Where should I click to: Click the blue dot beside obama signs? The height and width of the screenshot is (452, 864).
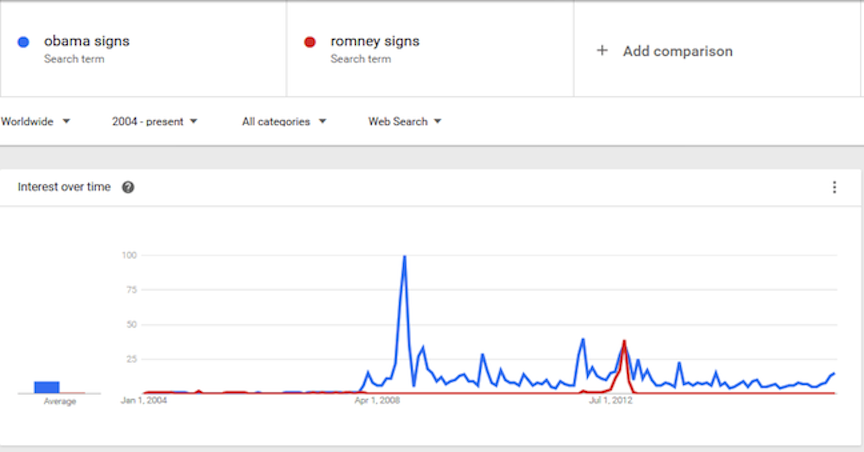(x=23, y=42)
